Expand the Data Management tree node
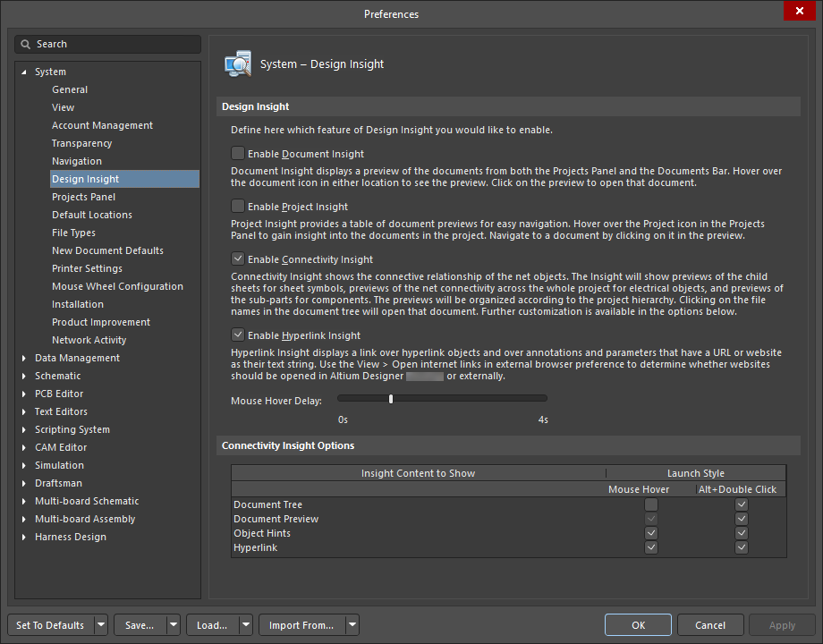This screenshot has width=823, height=644. tap(24, 358)
